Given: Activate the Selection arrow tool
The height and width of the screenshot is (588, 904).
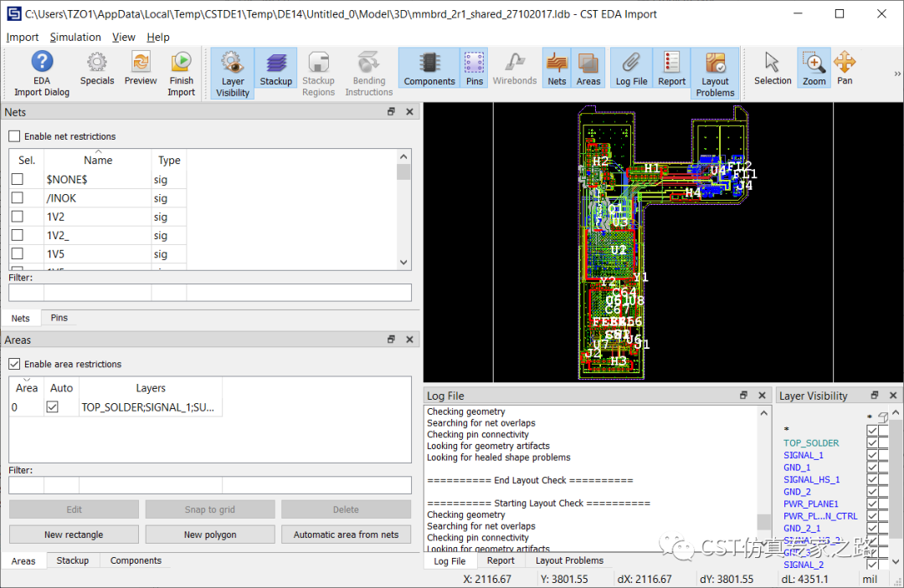Looking at the screenshot, I should [x=773, y=69].
